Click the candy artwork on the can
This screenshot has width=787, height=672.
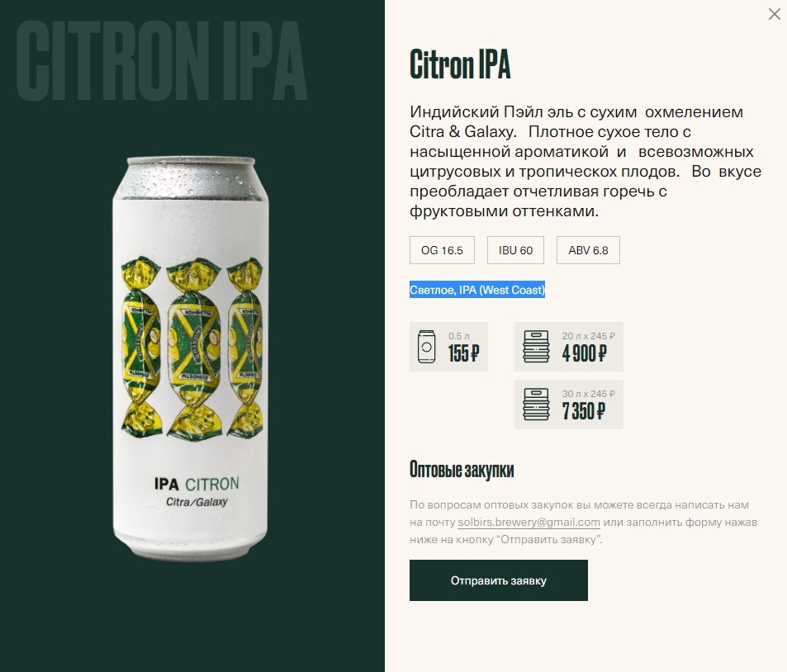[x=192, y=348]
